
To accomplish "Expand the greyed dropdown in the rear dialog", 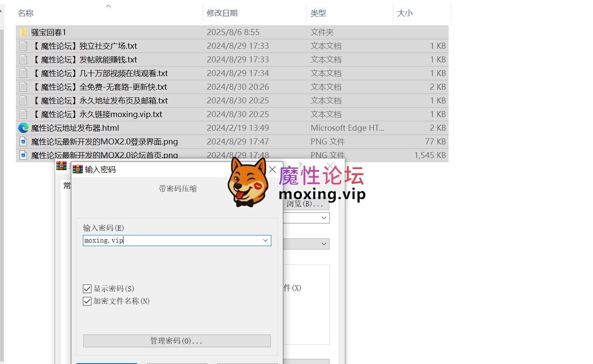I will [324, 244].
